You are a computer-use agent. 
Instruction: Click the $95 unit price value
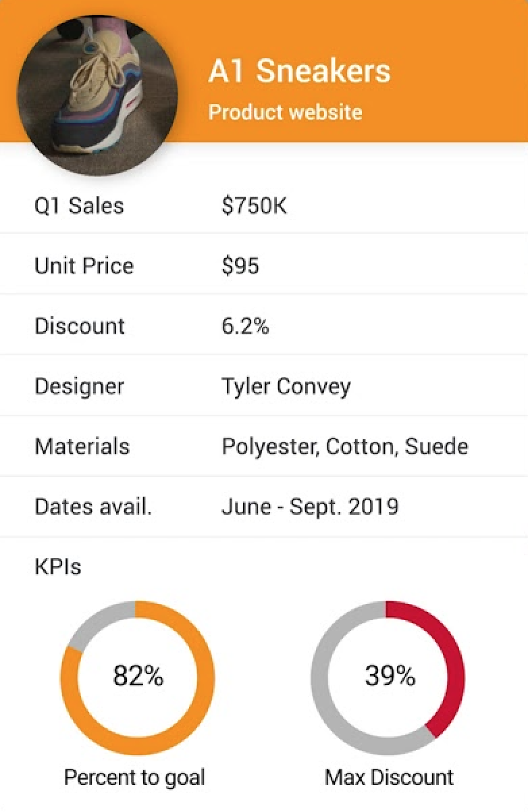click(x=240, y=265)
